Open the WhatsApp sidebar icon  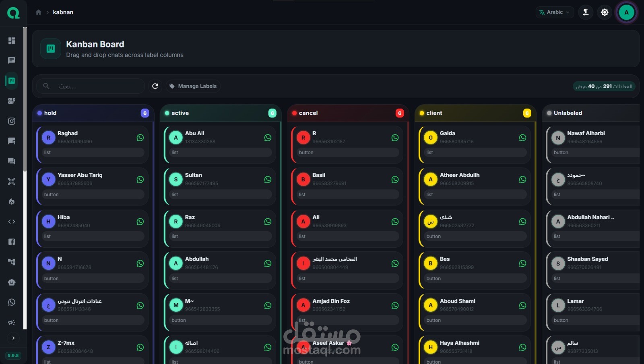click(x=12, y=302)
